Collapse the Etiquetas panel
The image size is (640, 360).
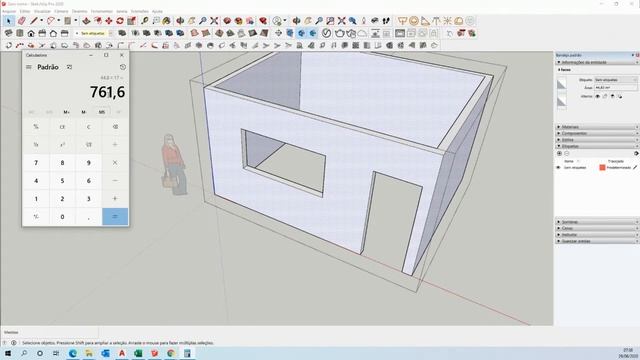[597, 146]
